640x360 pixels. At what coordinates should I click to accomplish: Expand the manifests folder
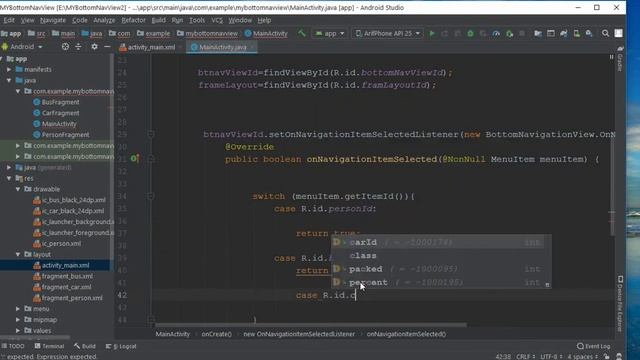pos(9,69)
